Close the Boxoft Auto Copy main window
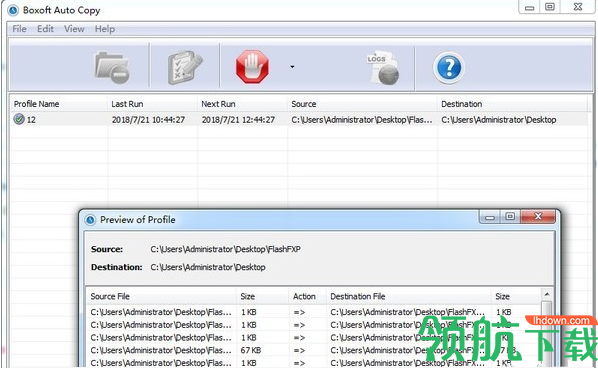The height and width of the screenshot is (368, 598). (578, 7)
